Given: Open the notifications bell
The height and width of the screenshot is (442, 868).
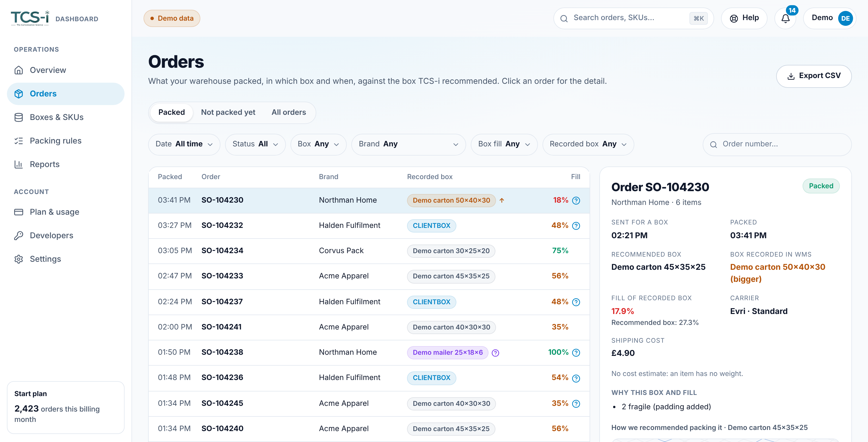Looking at the screenshot, I should 785,18.
